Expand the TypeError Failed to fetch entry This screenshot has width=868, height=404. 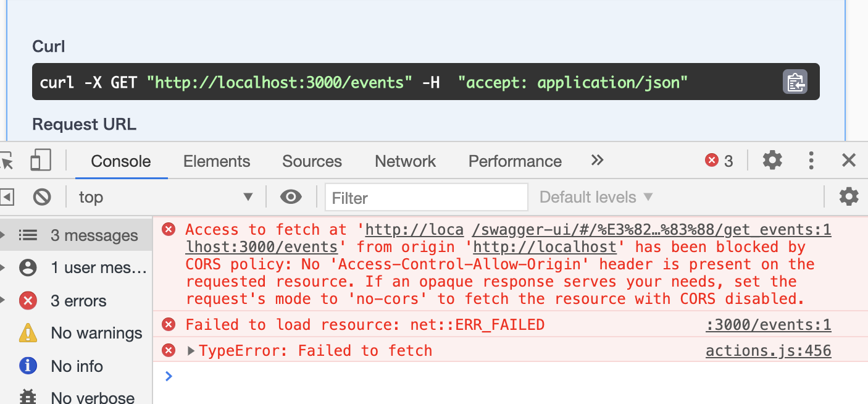tap(191, 351)
